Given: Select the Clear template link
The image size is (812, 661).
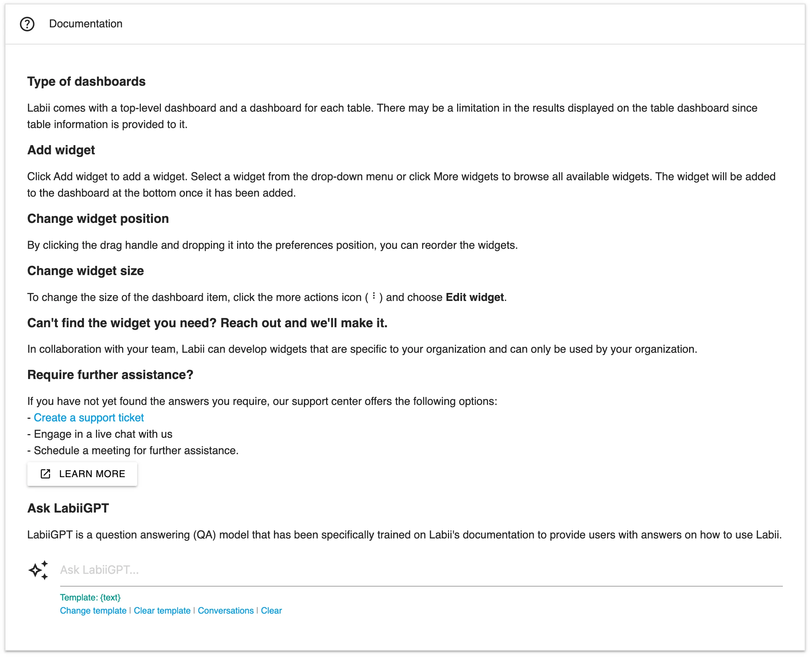Looking at the screenshot, I should (x=162, y=611).
